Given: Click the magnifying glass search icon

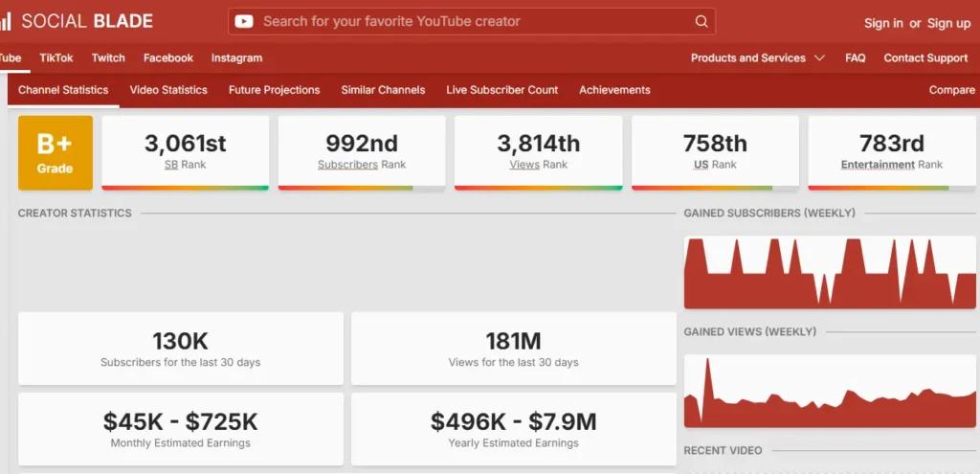Looking at the screenshot, I should (702, 21).
